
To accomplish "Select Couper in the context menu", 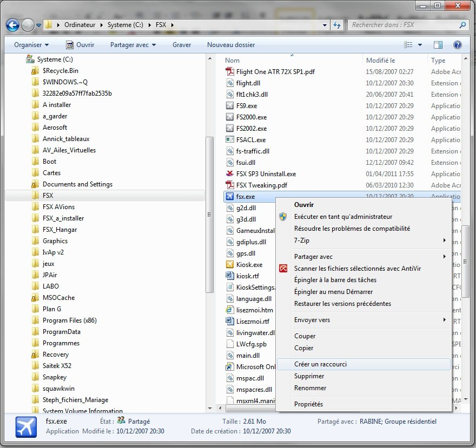I will 364,336.
